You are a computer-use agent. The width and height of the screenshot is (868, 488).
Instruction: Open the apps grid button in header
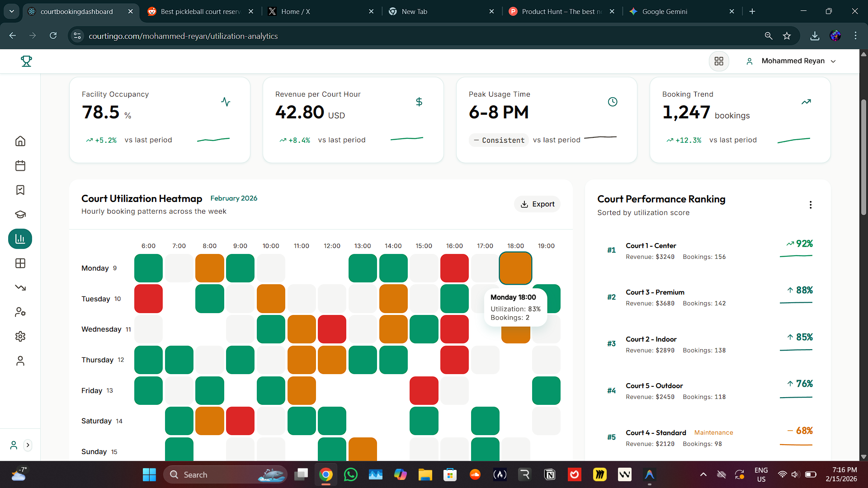(x=719, y=61)
